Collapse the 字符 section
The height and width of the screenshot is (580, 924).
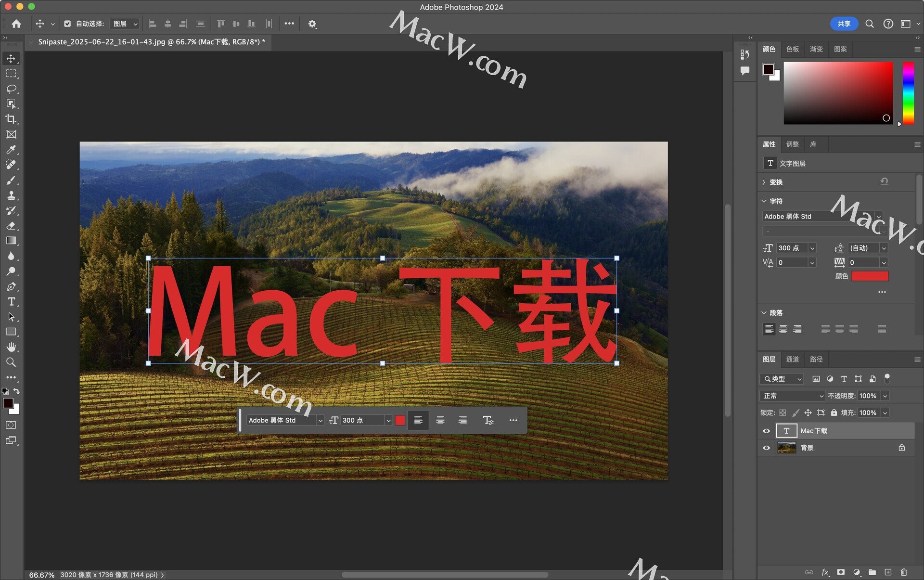click(x=764, y=201)
